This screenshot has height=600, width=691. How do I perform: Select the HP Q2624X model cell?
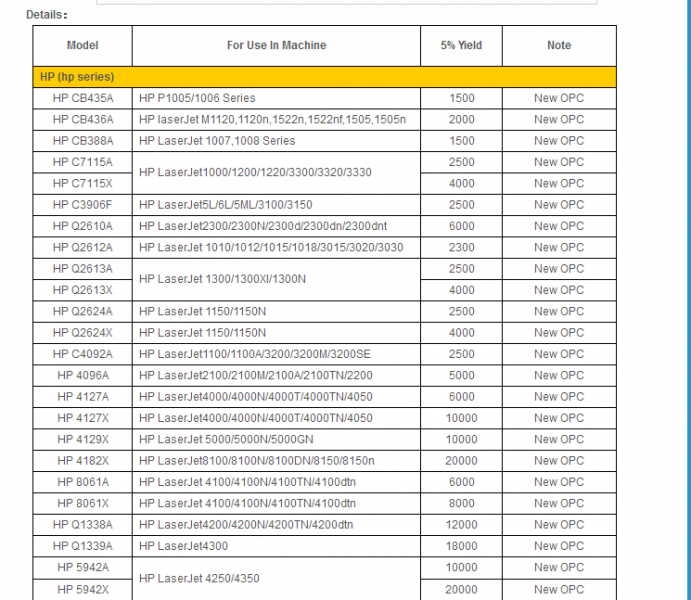[x=83, y=333]
